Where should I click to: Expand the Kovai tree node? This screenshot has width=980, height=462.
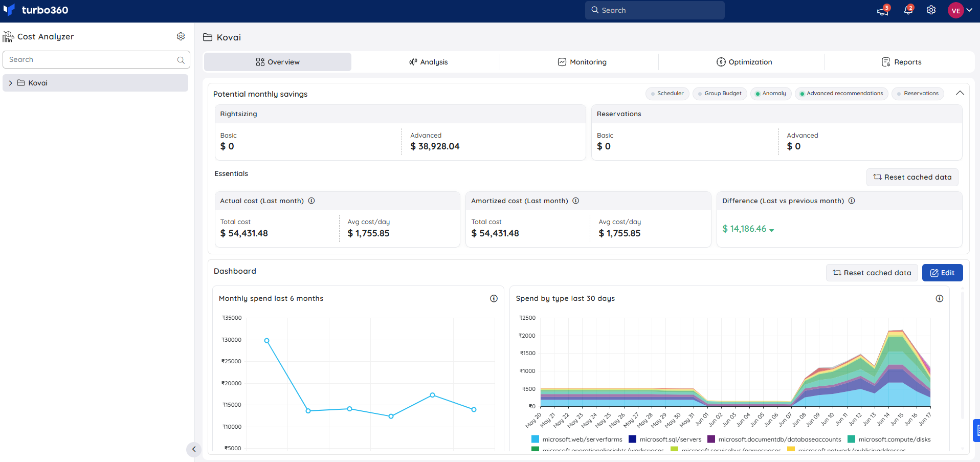pos(10,83)
